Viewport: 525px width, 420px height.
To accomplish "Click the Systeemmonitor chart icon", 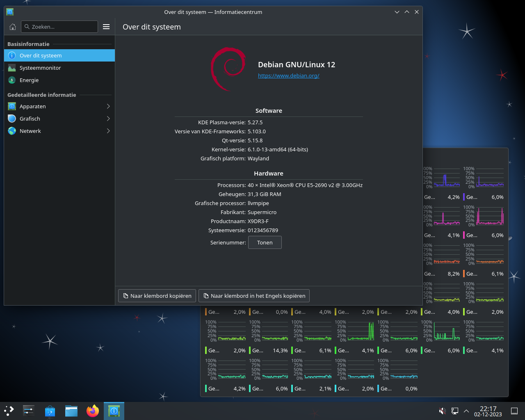I will click(12, 68).
